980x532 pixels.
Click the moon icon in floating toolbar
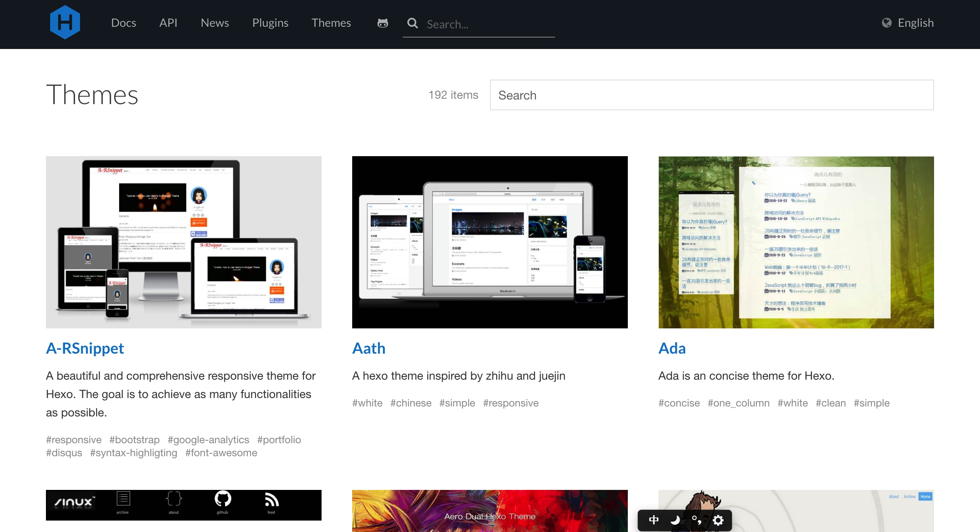(675, 520)
